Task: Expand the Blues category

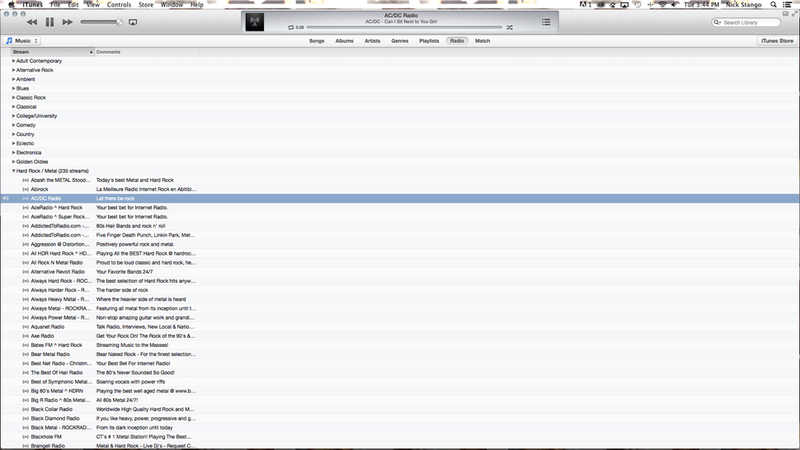Action: coord(14,88)
